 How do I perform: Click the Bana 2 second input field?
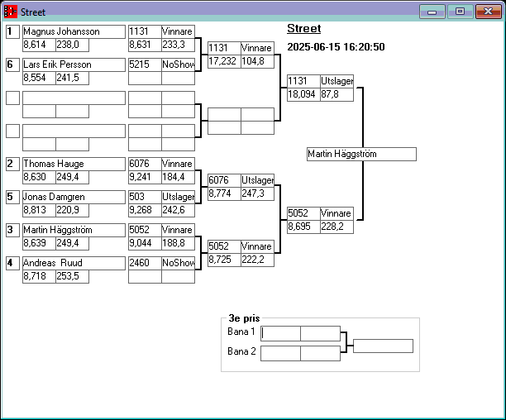pos(321,354)
